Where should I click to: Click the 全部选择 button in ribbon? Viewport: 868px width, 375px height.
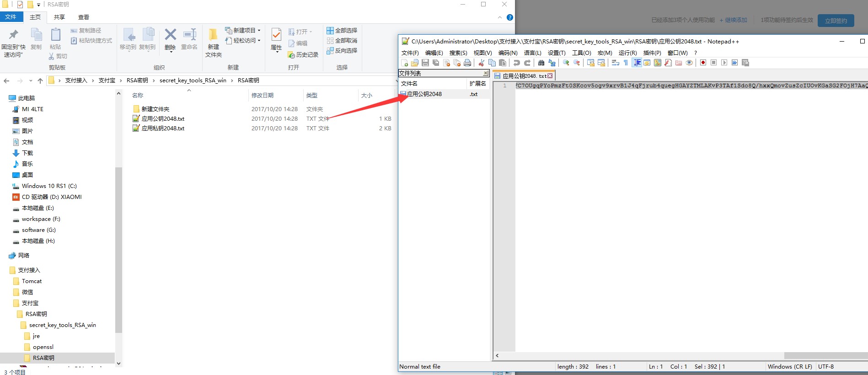click(342, 30)
